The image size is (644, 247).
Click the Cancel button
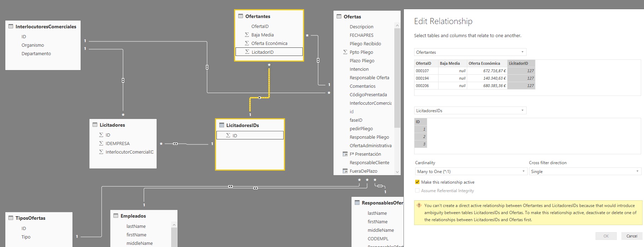pyautogui.click(x=632, y=236)
